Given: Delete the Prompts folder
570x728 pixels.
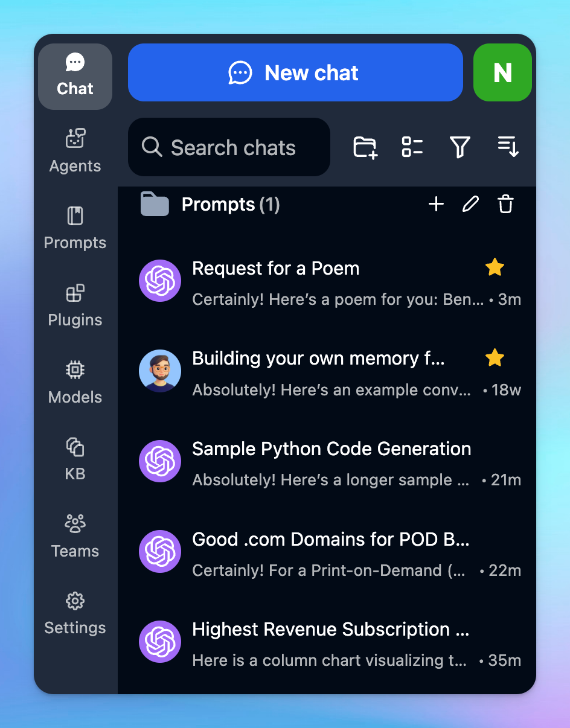Looking at the screenshot, I should [x=505, y=205].
